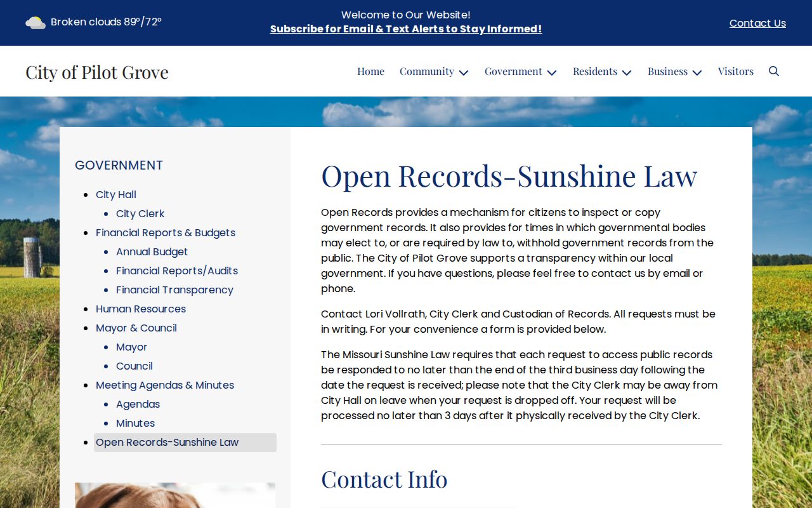Select the Mayor sidebar link
This screenshot has width=812, height=508.
point(131,347)
